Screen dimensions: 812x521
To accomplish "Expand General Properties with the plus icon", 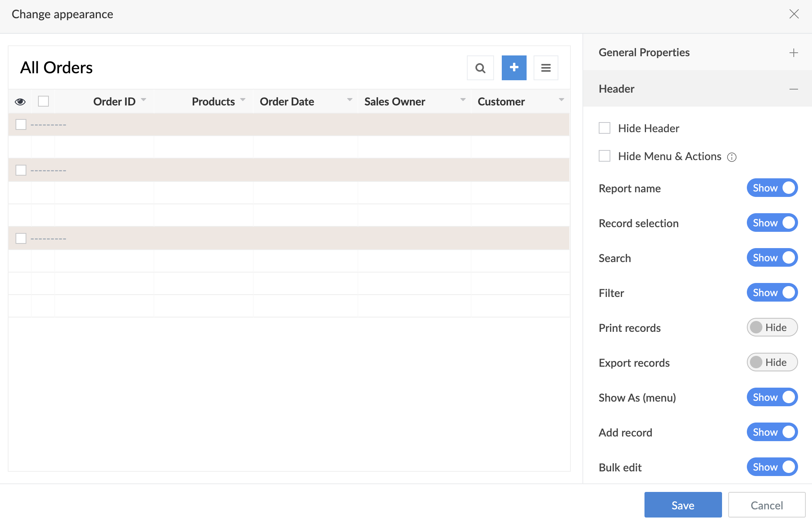I will (793, 53).
